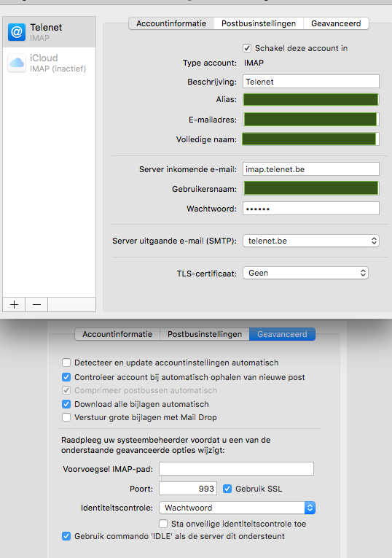
Task: Enable 'Schakel deze account in' checkbox
Action: pyautogui.click(x=247, y=48)
